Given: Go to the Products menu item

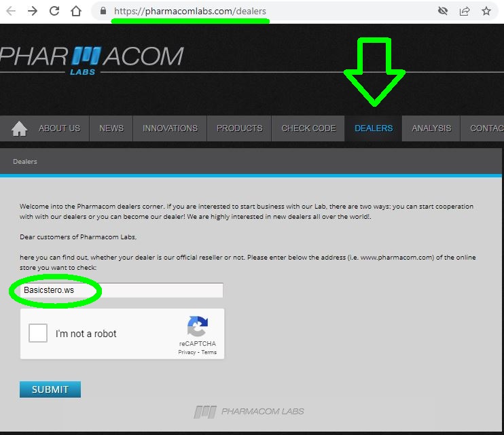Looking at the screenshot, I should click(240, 128).
